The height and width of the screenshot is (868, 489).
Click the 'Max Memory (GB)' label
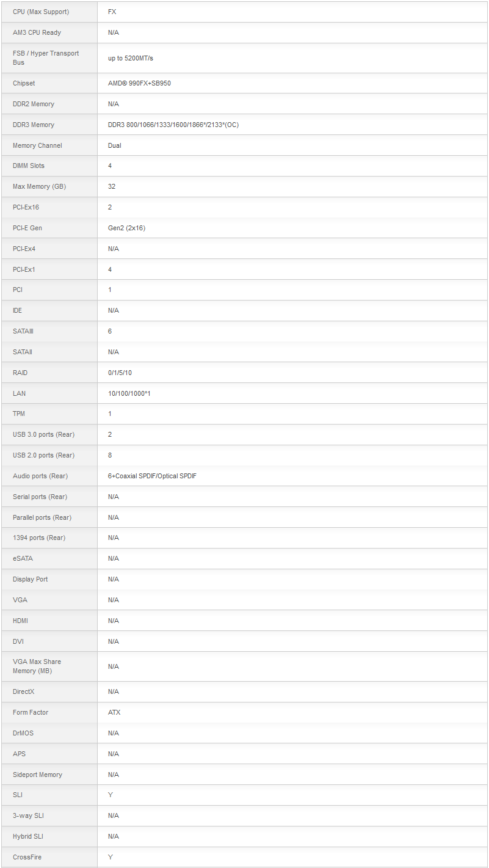[x=39, y=186]
